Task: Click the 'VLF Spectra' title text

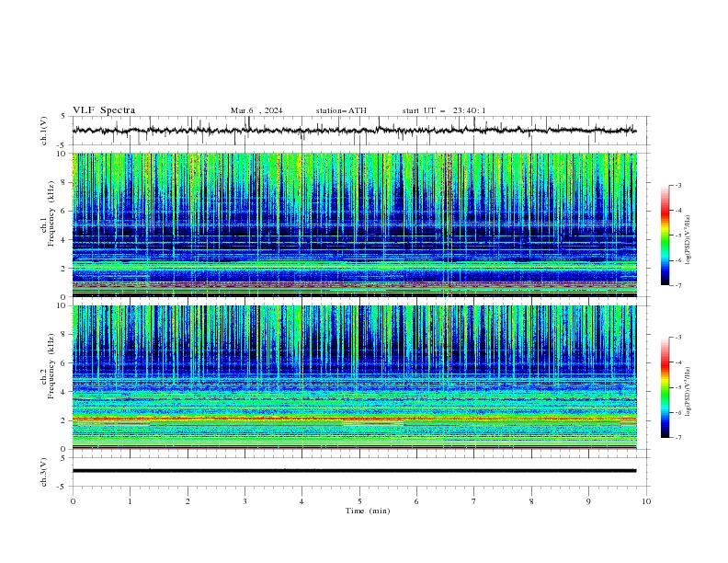Action: coord(104,110)
